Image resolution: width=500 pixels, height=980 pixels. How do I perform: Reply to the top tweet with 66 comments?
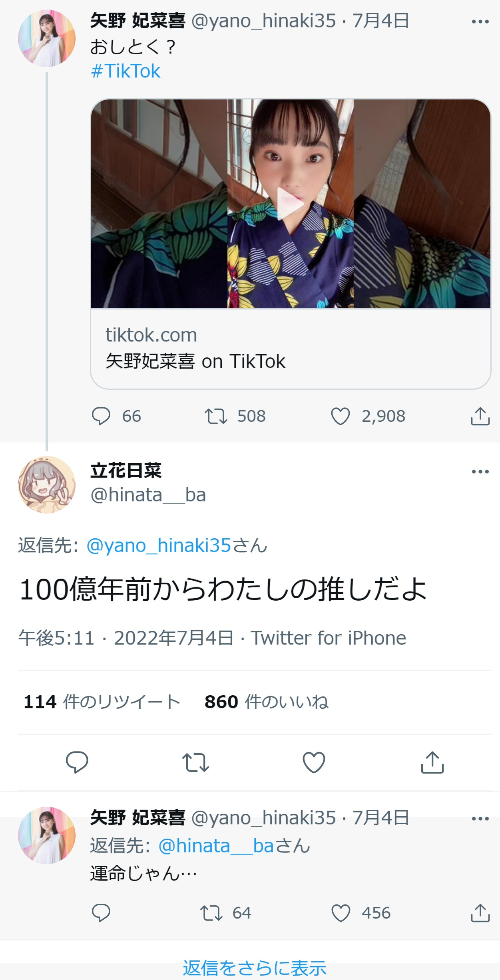pyautogui.click(x=101, y=416)
